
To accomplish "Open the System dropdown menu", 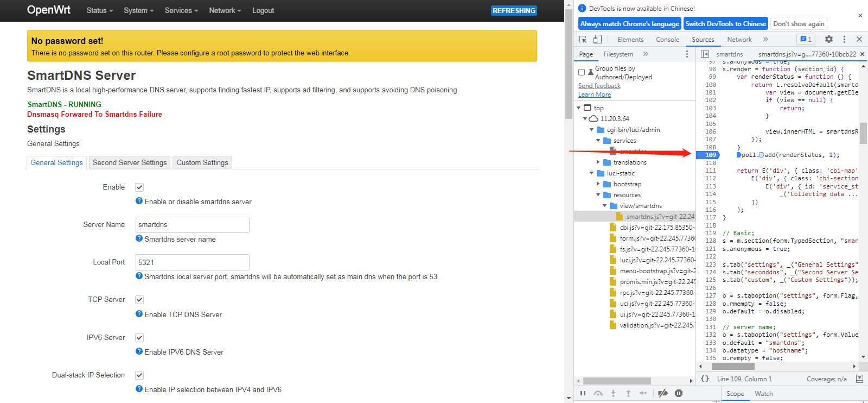I will pyautogui.click(x=139, y=10).
